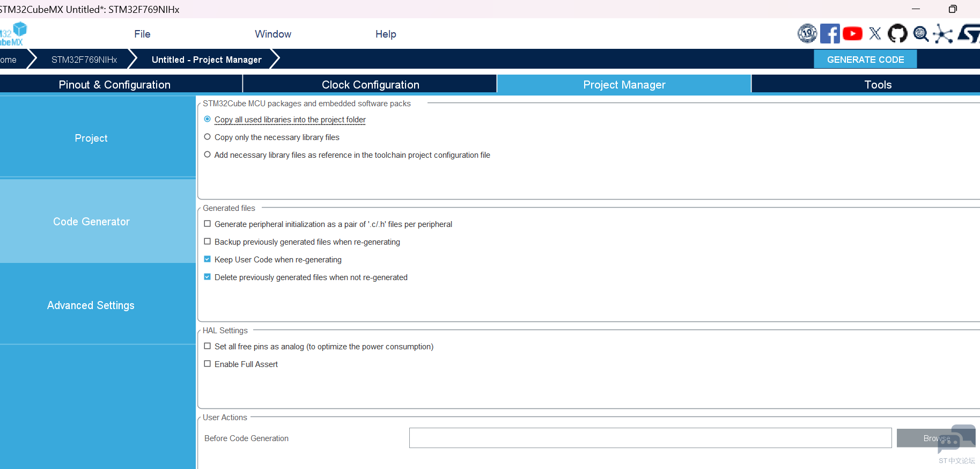Click the globe magnifier search icon
The height and width of the screenshot is (469, 980).
coord(921,34)
